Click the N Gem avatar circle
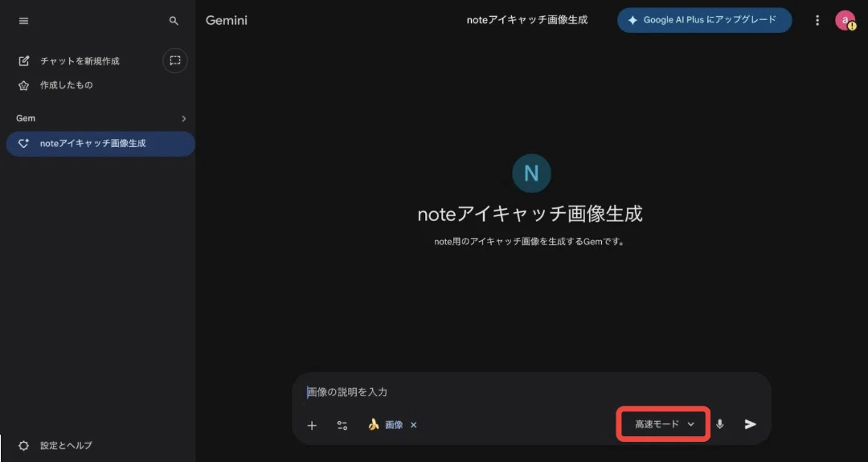This screenshot has height=462, width=868. [x=531, y=174]
